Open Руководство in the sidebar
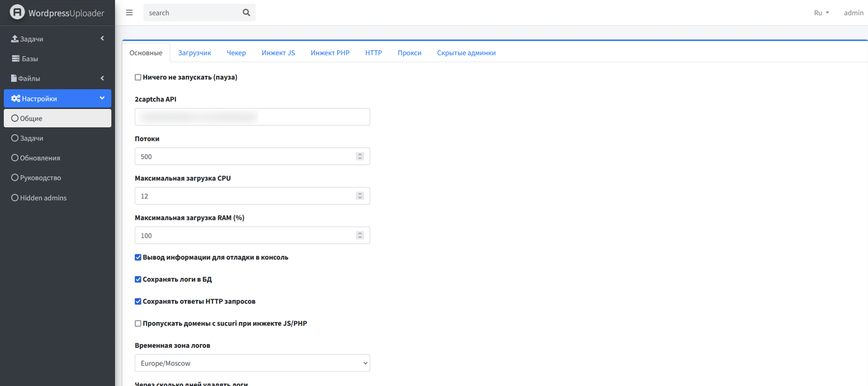This screenshot has height=386, width=868. [40, 178]
